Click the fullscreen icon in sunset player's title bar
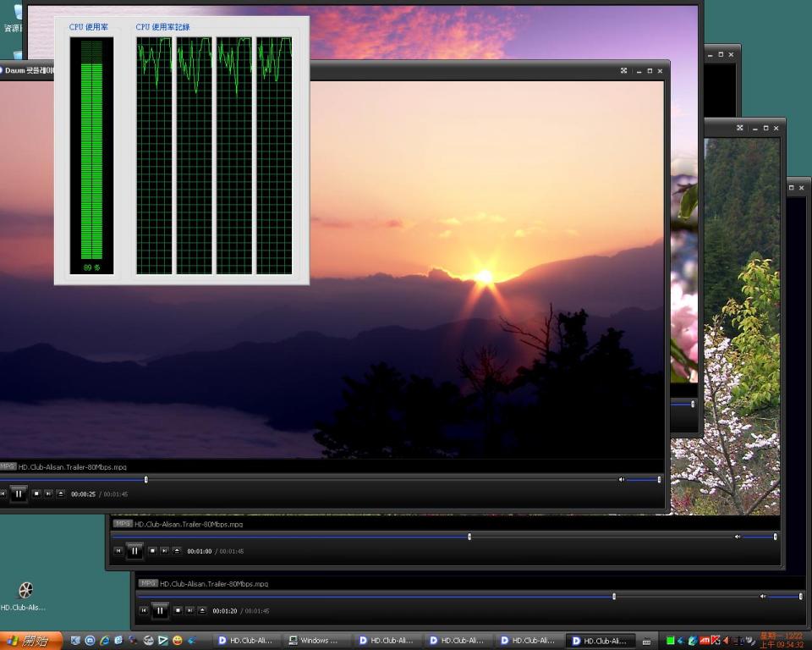The height and width of the screenshot is (650, 812). point(623,71)
